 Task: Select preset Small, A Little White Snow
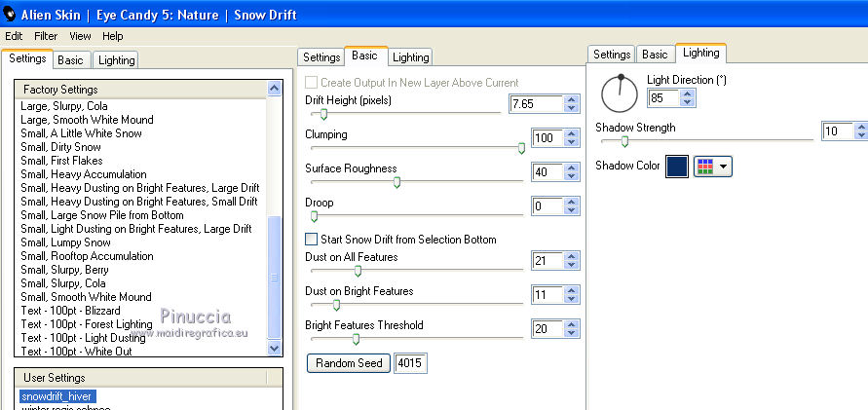tap(82, 133)
